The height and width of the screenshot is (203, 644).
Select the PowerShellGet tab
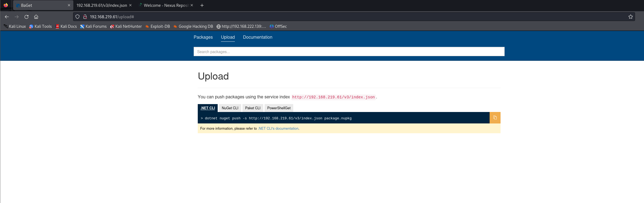pyautogui.click(x=279, y=108)
